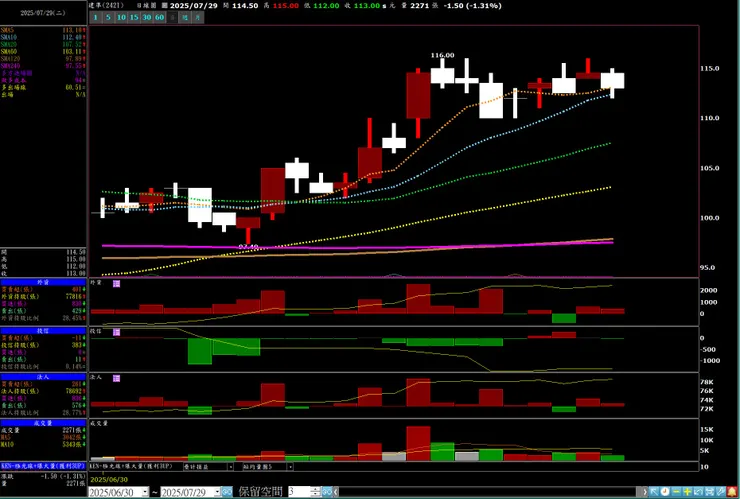The image size is (740, 499).
Task: Click the red alert bell icon
Action: (732, 491)
